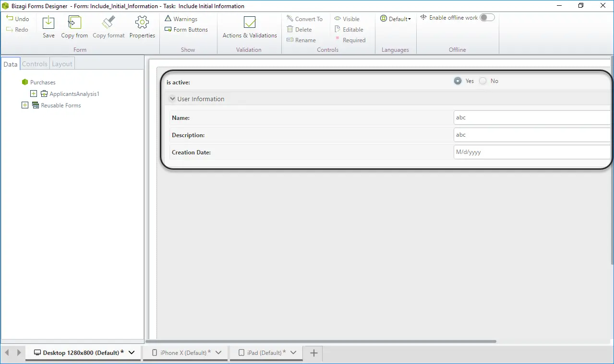The width and height of the screenshot is (614, 364).
Task: Click the horizontal canvas scrollbar
Action: click(322, 341)
